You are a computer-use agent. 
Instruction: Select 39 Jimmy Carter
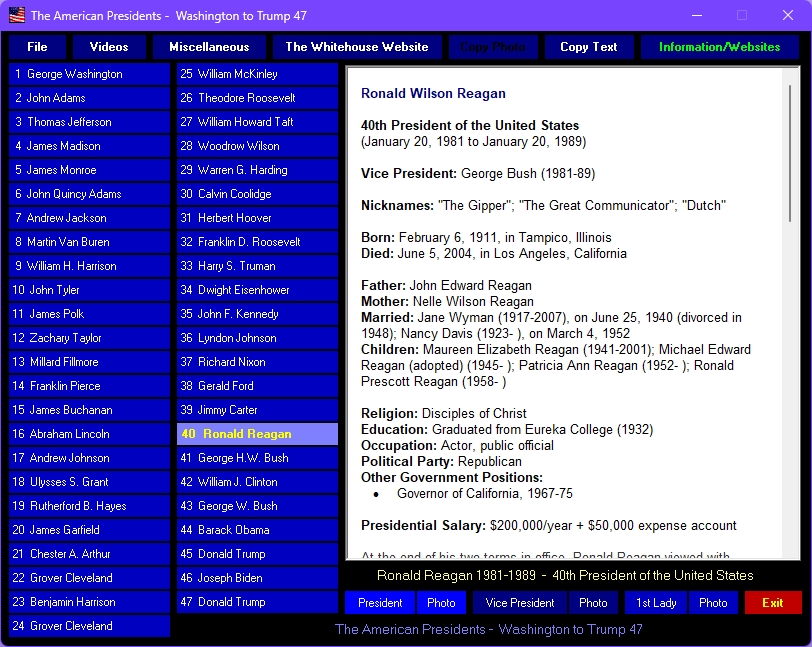(257, 410)
